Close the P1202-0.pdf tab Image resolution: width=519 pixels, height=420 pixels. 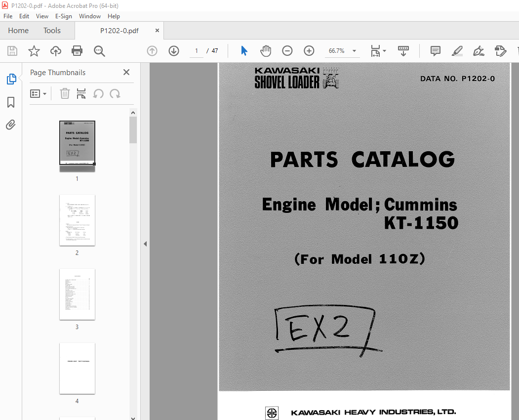(157, 31)
